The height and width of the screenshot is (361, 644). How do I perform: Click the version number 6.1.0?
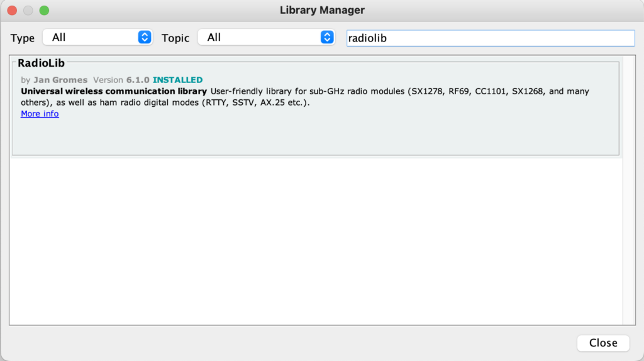pos(138,80)
